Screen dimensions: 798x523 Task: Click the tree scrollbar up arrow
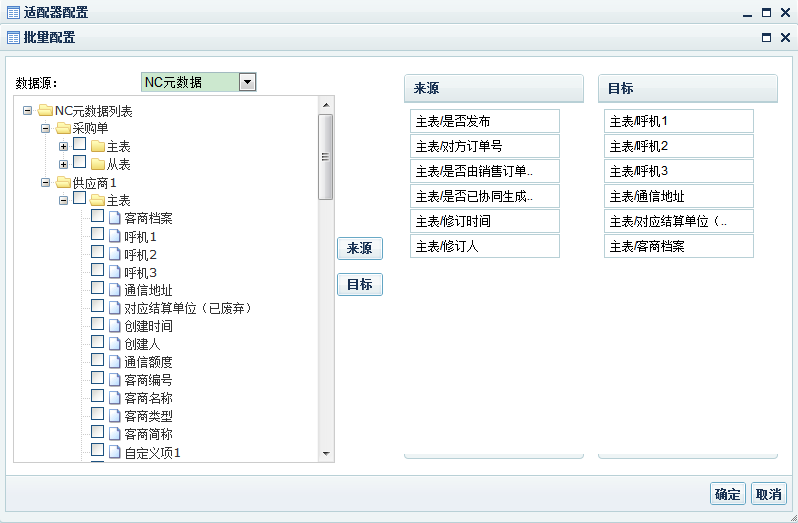[x=326, y=105]
